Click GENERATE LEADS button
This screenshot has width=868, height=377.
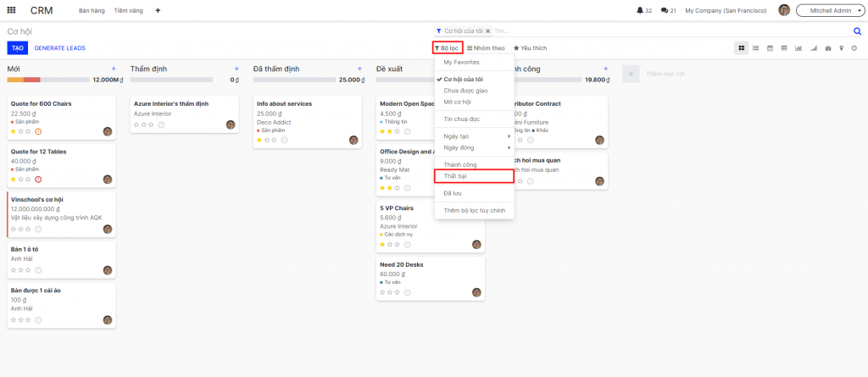60,48
